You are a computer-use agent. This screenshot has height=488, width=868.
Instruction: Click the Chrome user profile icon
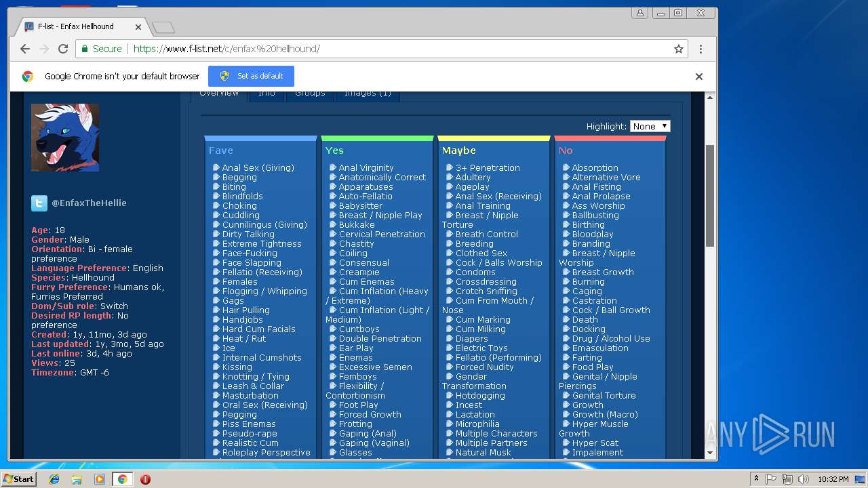pyautogui.click(x=639, y=13)
